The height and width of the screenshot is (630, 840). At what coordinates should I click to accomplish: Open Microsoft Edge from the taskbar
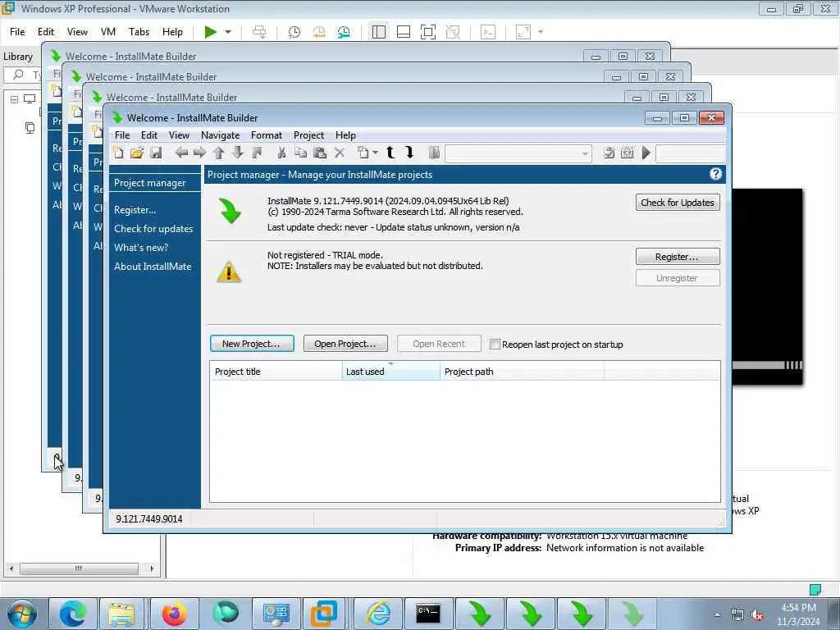(x=73, y=614)
